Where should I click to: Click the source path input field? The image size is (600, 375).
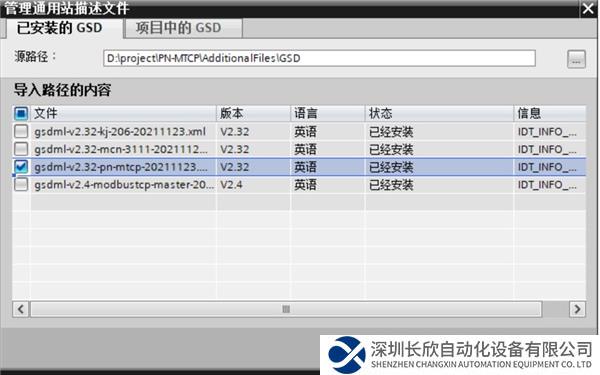319,58
